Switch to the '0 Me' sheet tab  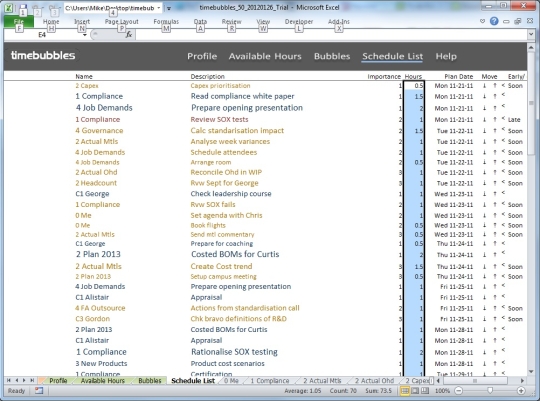[x=231, y=381]
